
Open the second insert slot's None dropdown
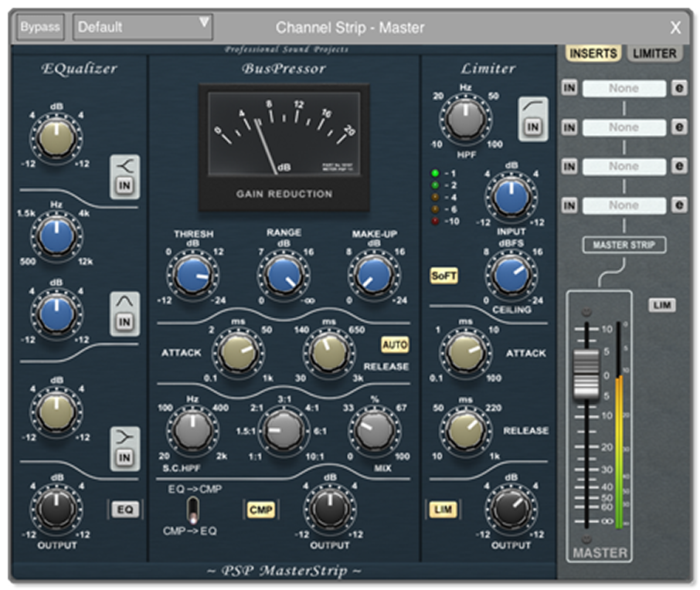tap(624, 127)
